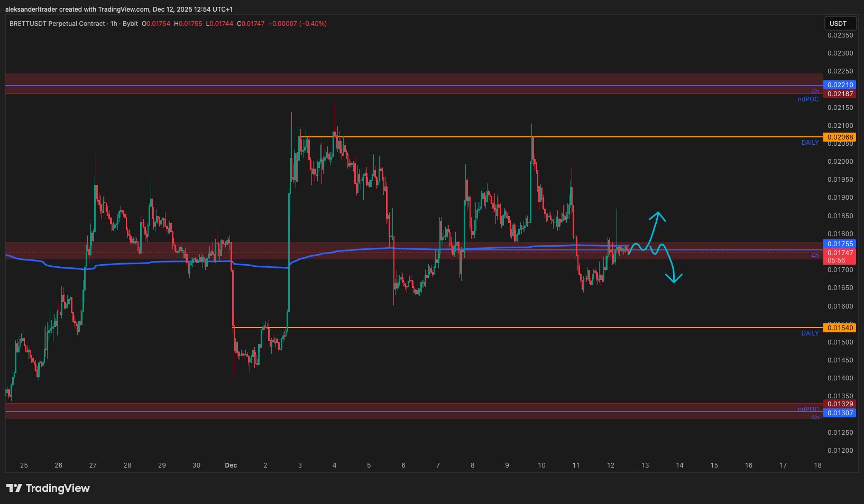This screenshot has height=504, width=864.
Task: Click the candle countdown timer 05:56
Action: [x=837, y=260]
